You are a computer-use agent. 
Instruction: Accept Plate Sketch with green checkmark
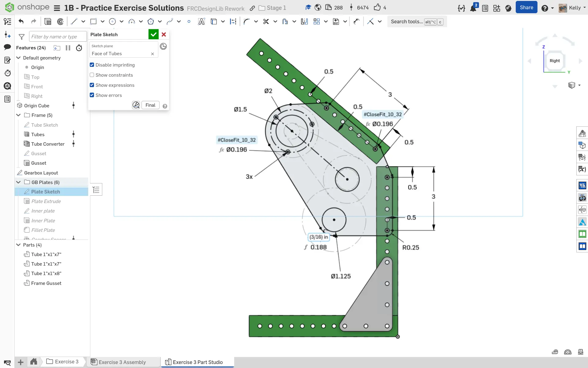tap(153, 34)
